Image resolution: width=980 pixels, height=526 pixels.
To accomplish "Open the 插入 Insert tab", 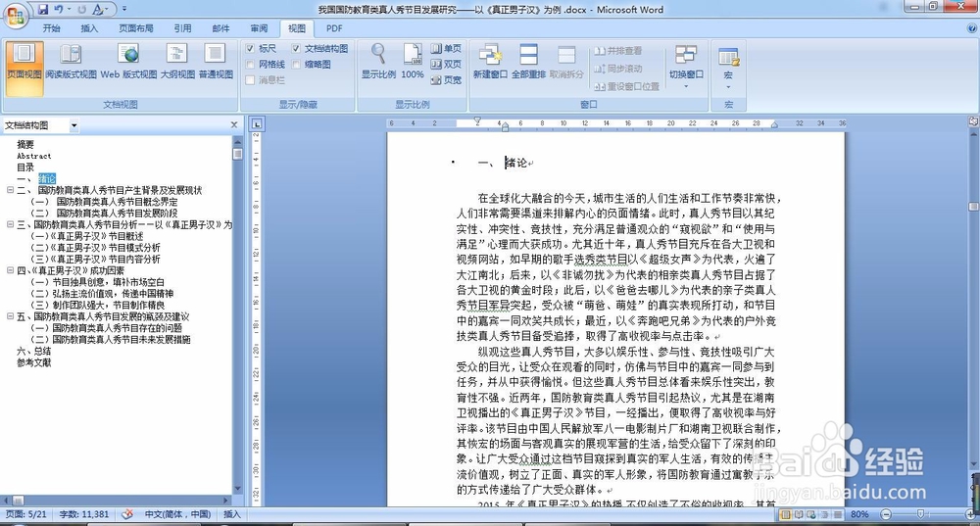I will click(x=89, y=28).
